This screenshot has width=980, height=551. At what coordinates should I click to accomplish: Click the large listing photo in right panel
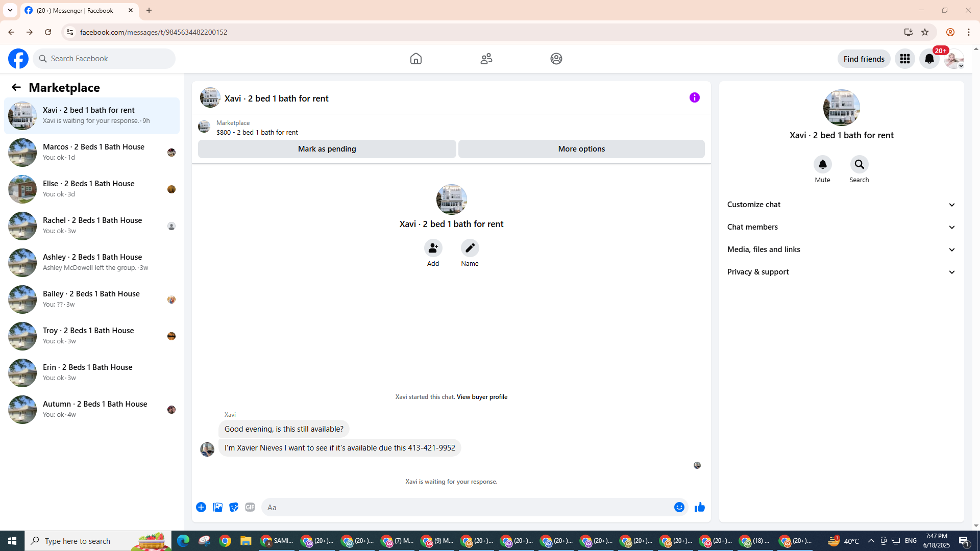(842, 108)
